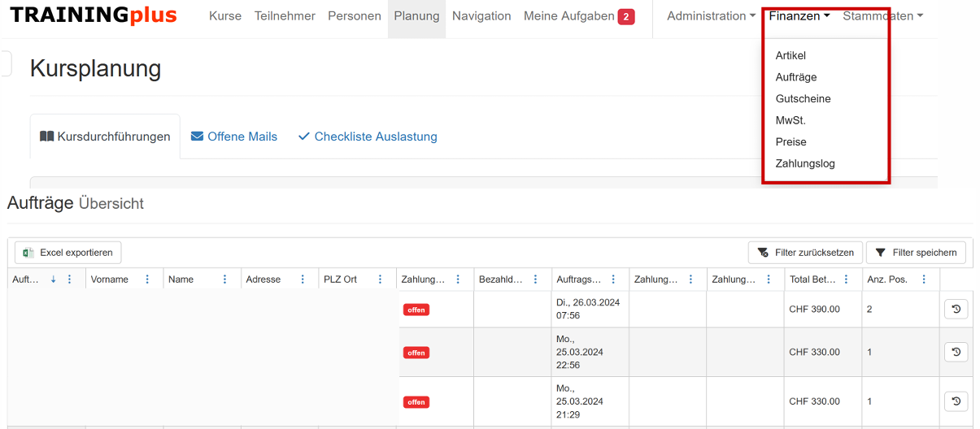Expand the Administration dropdown

pyautogui.click(x=711, y=16)
